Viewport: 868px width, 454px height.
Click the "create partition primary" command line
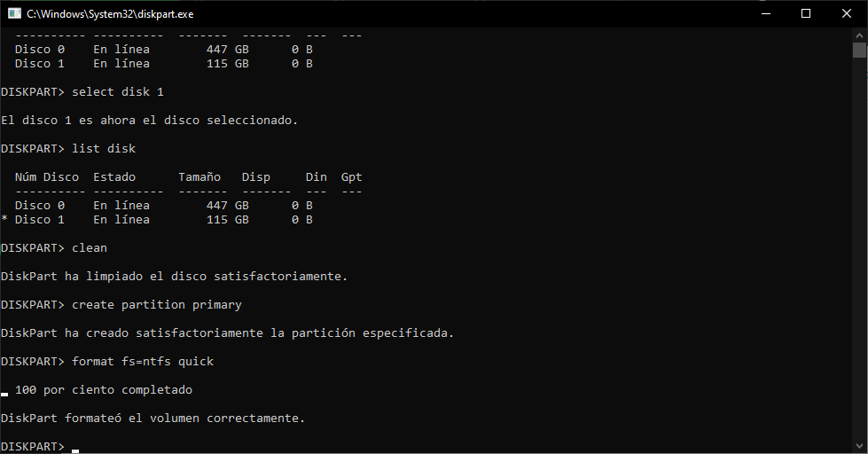click(157, 305)
